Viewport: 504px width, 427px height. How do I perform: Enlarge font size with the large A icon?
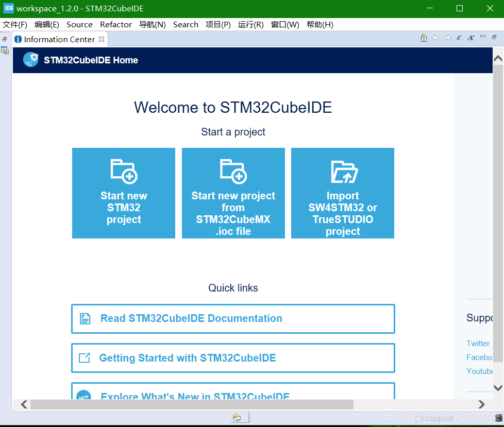pyautogui.click(x=471, y=38)
